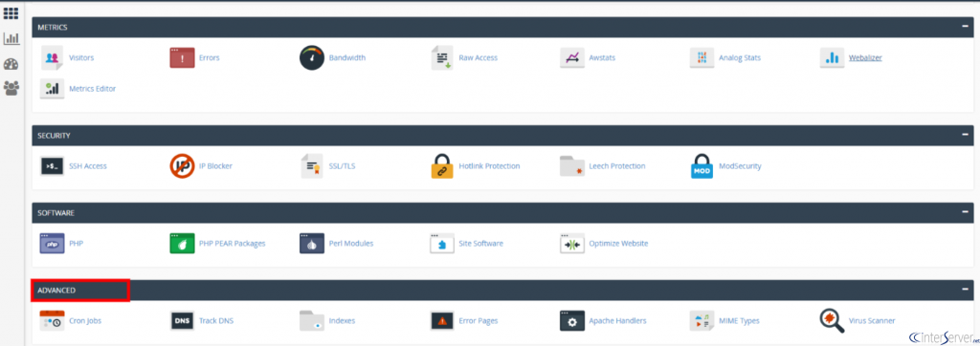The height and width of the screenshot is (346, 980).
Task: Collapse the Software section
Action: tap(966, 212)
